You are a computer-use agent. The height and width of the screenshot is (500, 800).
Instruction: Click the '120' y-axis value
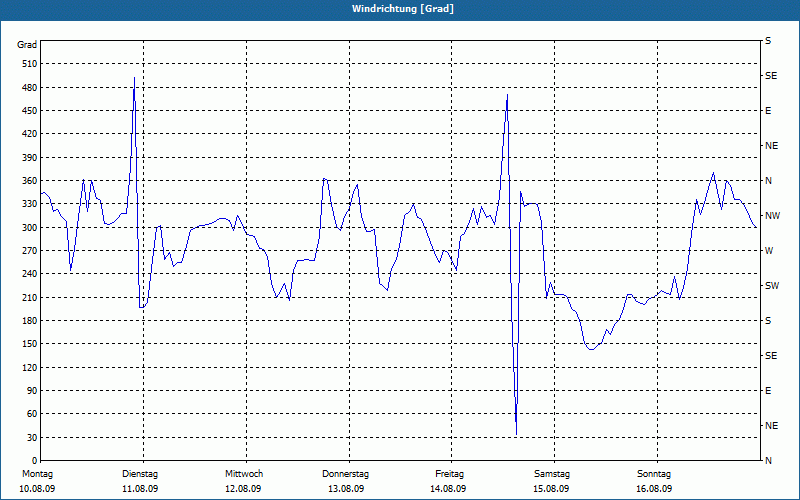30,367
